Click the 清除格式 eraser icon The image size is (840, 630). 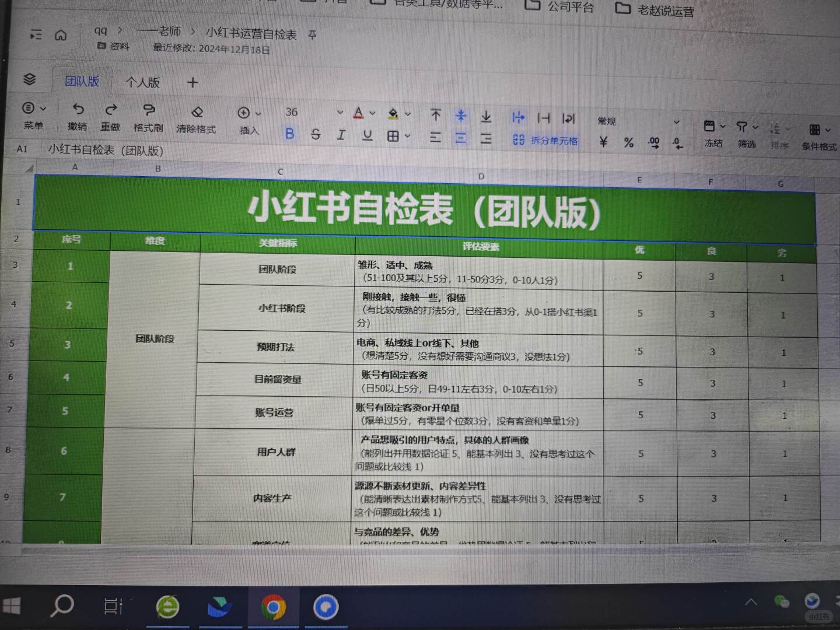tap(197, 111)
